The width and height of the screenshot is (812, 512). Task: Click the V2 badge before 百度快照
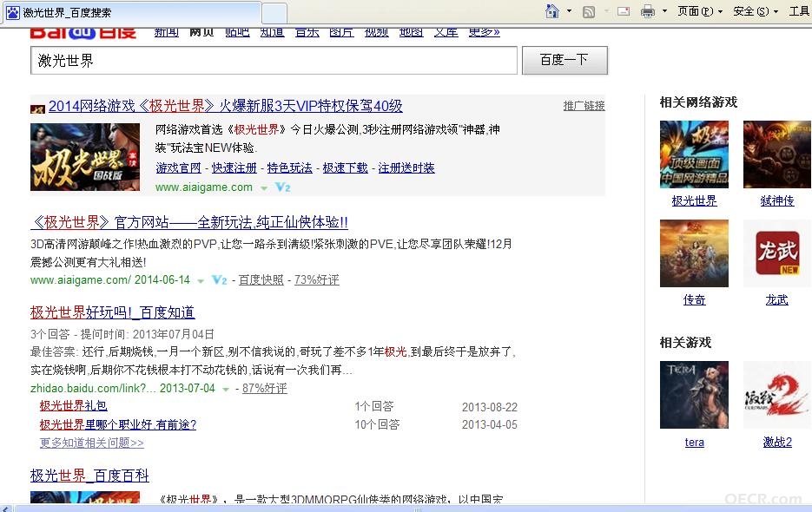[x=219, y=280]
